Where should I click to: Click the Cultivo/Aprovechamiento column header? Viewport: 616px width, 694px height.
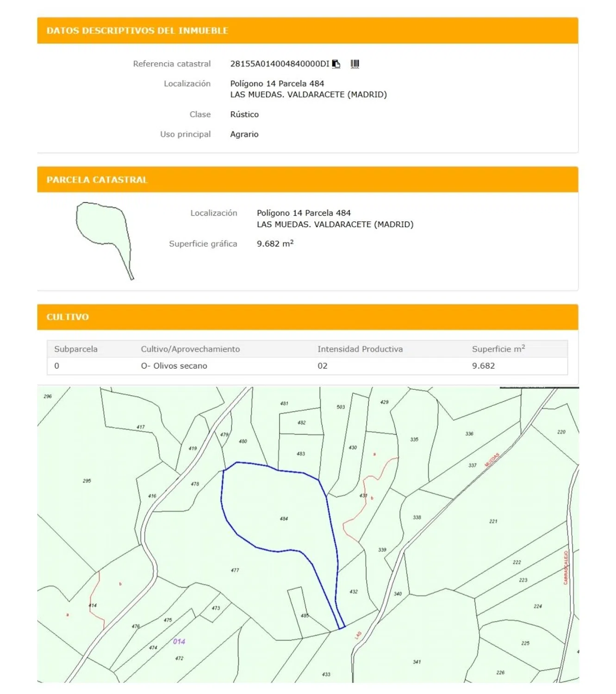point(190,349)
